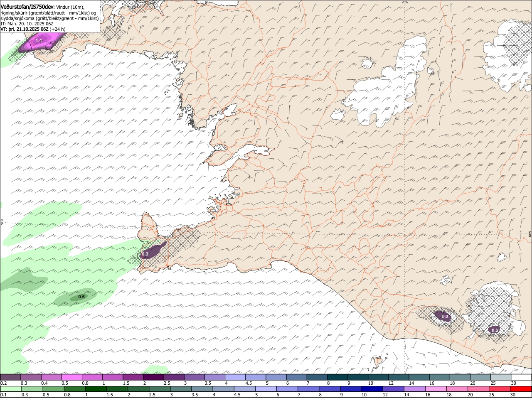532x398 pixels.
Task: Choose the light gray upper swatch labeled 25
Action: [x=500, y=377]
